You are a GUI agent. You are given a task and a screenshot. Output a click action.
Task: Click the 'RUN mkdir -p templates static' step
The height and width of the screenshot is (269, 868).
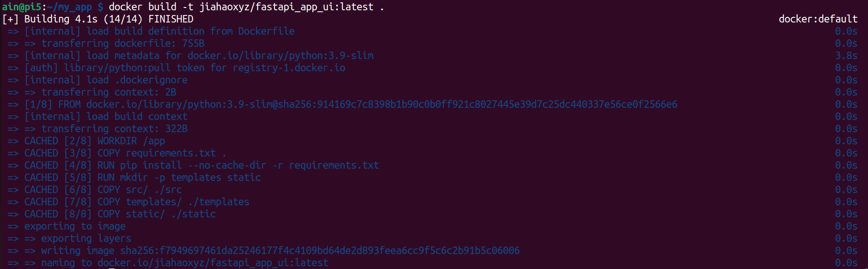click(143, 178)
